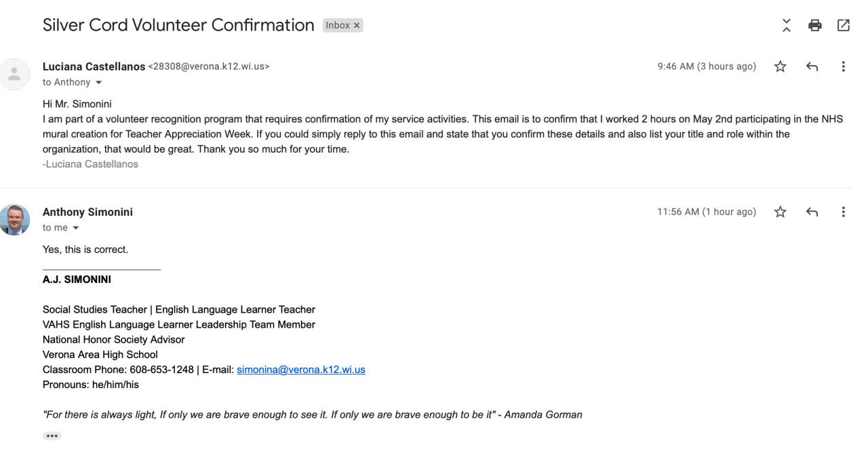Click Luciana Castellanos's default avatar

(x=15, y=74)
